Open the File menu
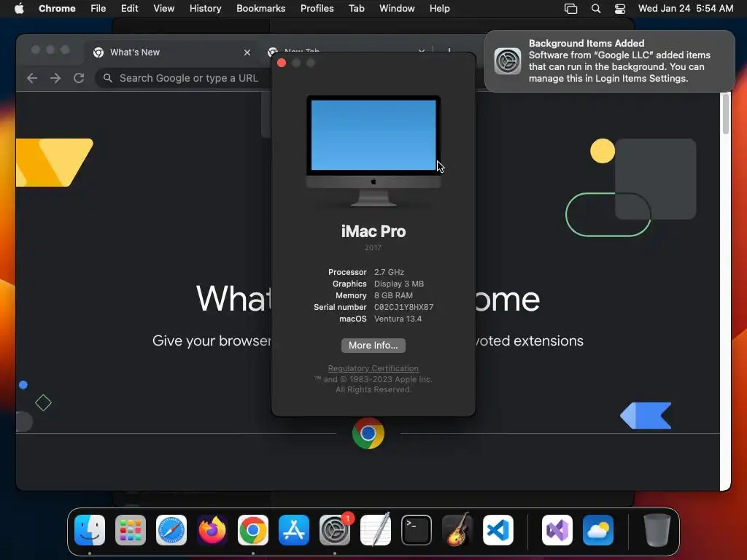 (98, 9)
